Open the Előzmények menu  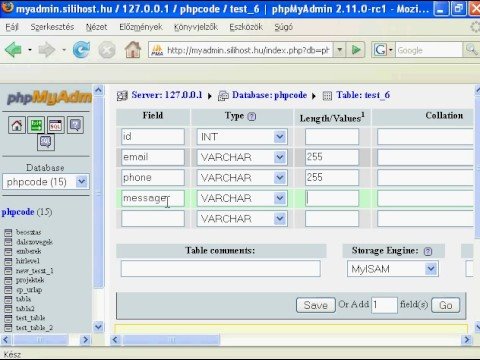tap(141, 27)
